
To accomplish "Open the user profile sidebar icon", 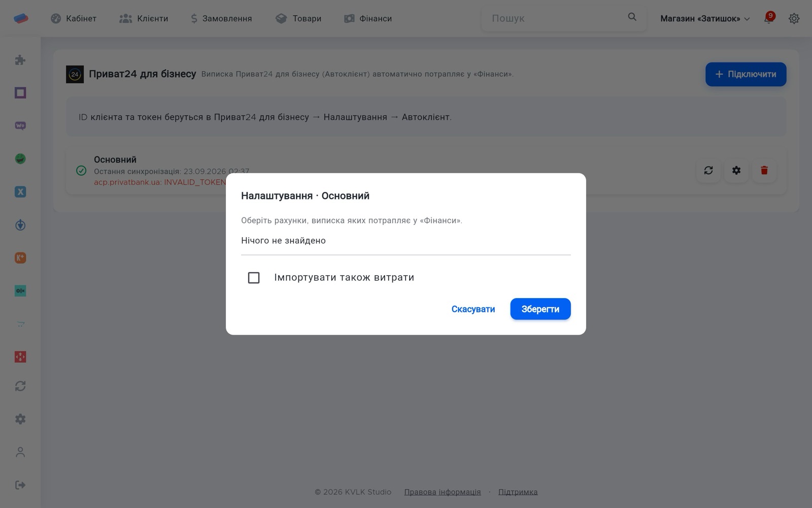I will coord(20,452).
